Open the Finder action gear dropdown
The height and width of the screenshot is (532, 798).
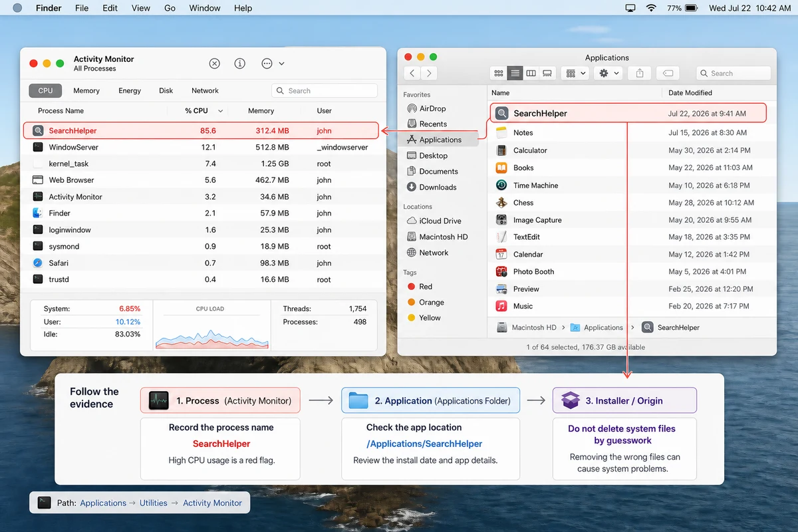608,73
